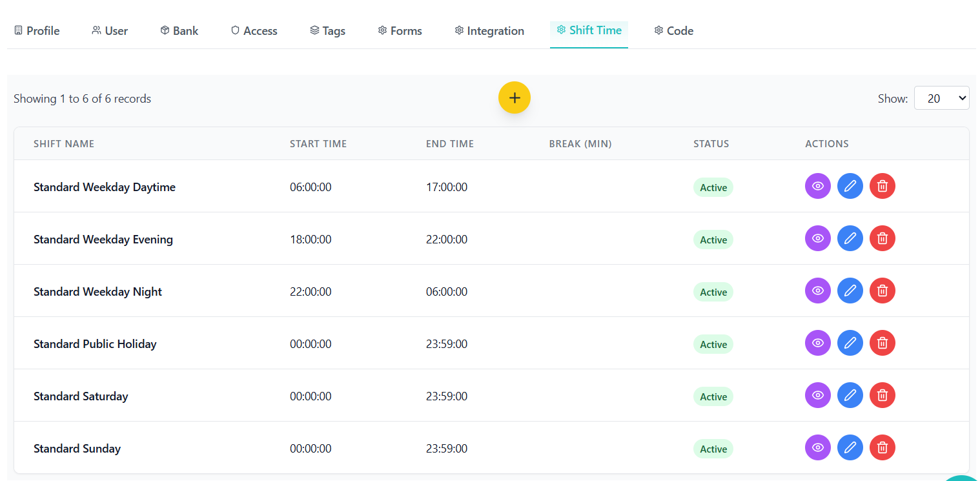Screen dimensions: 980x481
Task: View the Standard Weekday Daytime shift details
Action: (817, 187)
